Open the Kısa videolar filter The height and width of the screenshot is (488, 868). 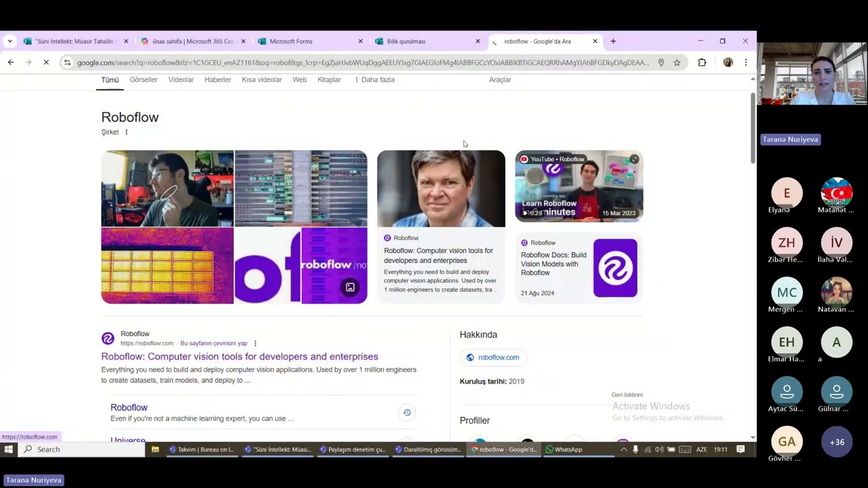click(262, 80)
